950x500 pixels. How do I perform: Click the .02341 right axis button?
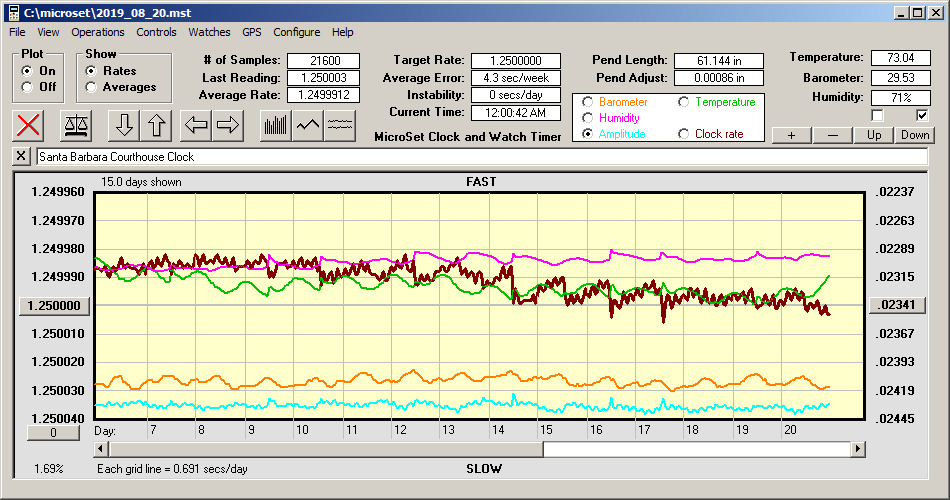[x=897, y=305]
